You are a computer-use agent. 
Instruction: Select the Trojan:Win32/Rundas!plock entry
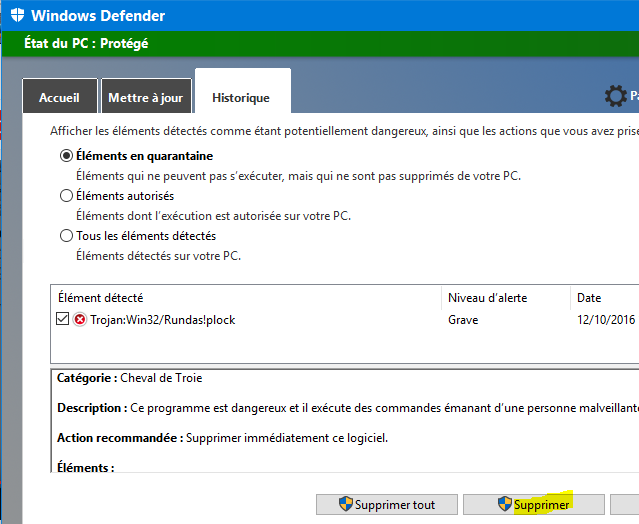tap(162, 320)
